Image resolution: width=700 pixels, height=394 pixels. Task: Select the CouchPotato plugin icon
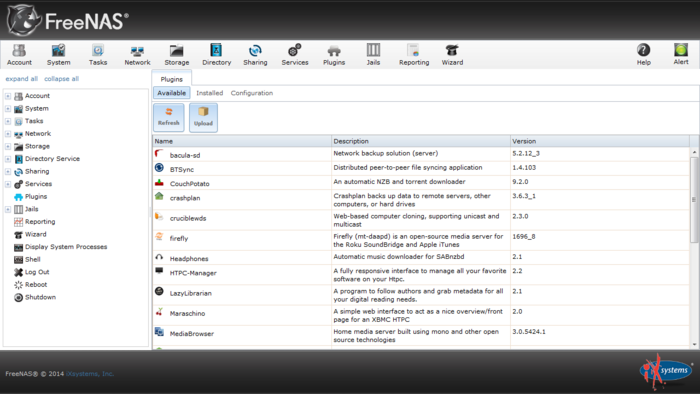click(x=159, y=182)
